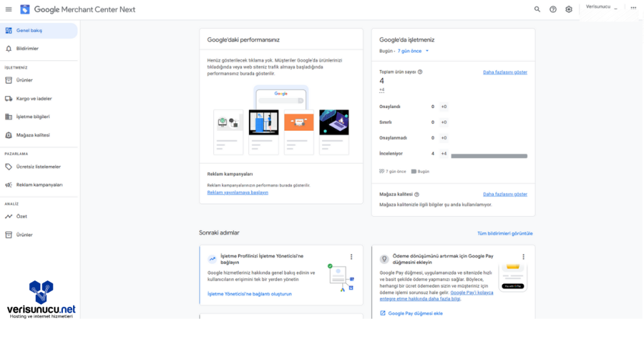Click Tüm bildirimleri görüntüle link
Image resolution: width=644 pixels, height=362 pixels.
[x=505, y=234]
